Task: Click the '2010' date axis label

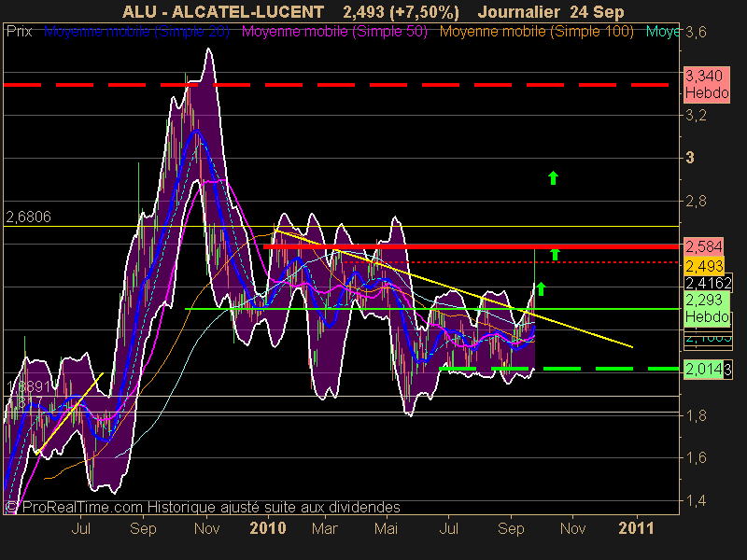Action: click(268, 528)
